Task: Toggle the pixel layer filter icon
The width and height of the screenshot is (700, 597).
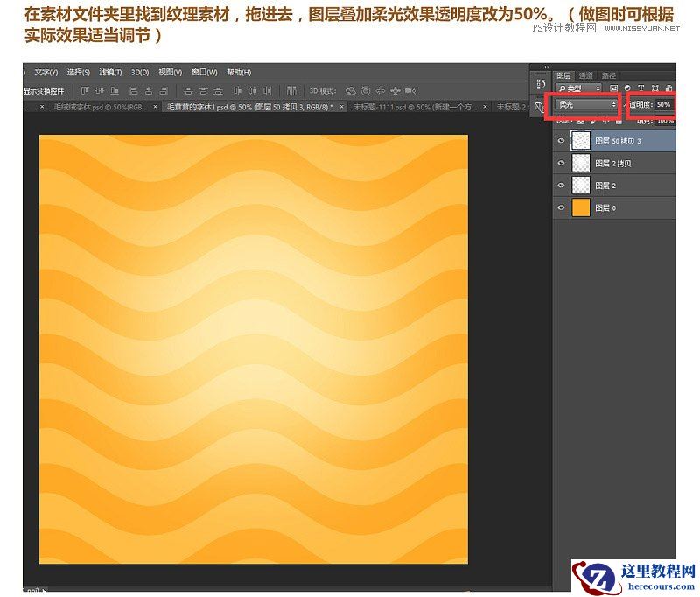Action: pos(614,88)
